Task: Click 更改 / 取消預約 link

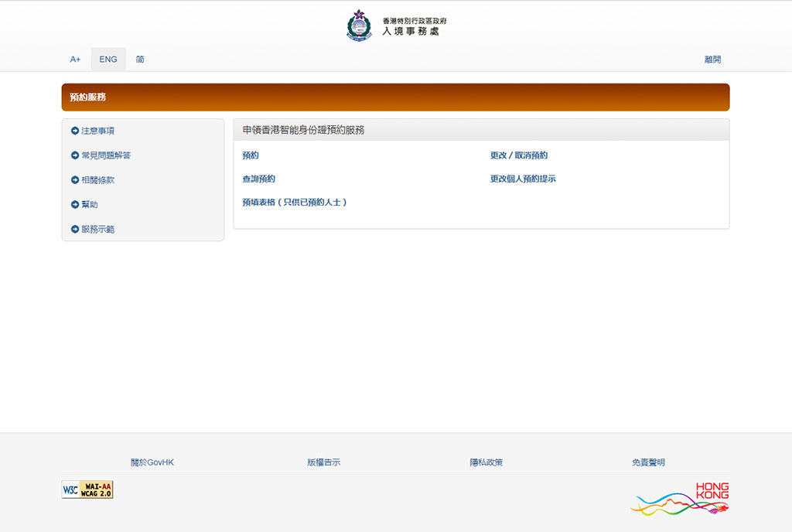Action: coord(519,155)
